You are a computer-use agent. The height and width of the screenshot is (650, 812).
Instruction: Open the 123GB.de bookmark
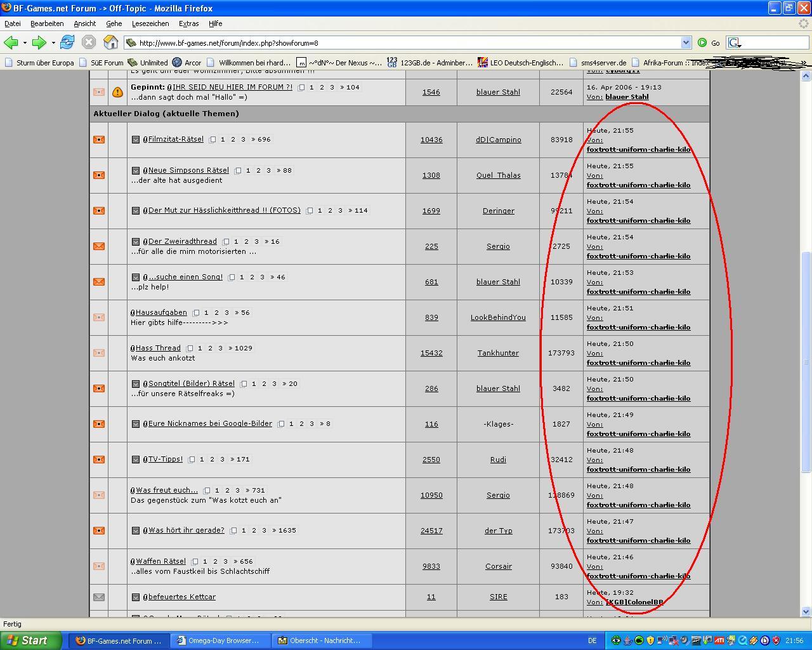[429, 63]
